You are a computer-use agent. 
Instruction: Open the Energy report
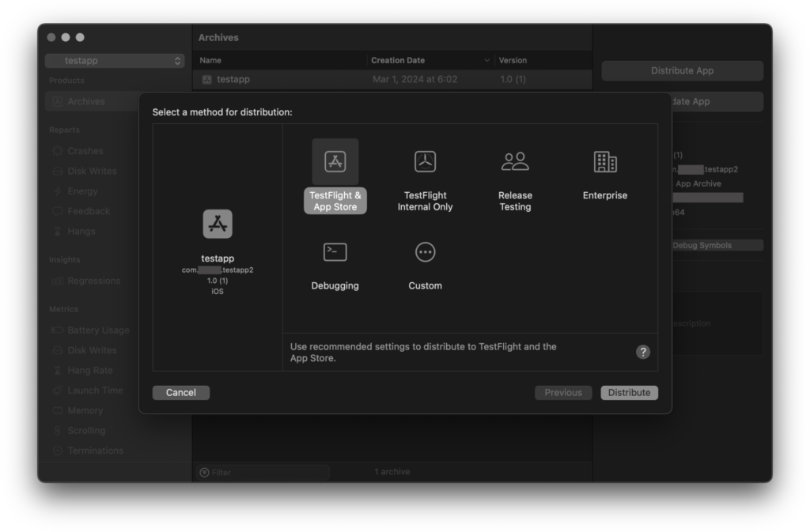coord(82,191)
